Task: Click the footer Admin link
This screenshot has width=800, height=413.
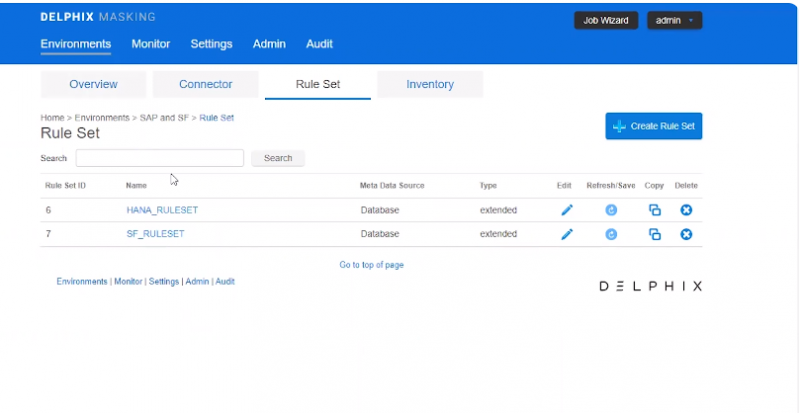Action: click(x=197, y=281)
